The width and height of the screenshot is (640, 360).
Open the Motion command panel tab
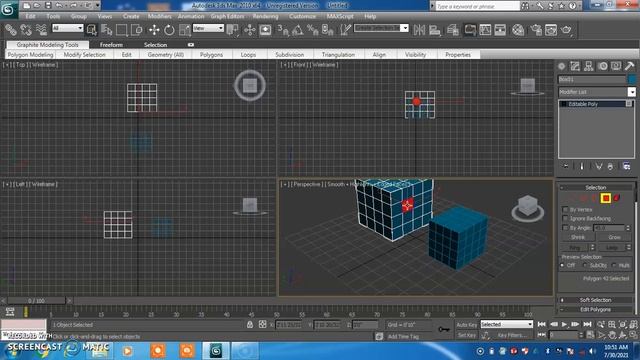point(602,66)
